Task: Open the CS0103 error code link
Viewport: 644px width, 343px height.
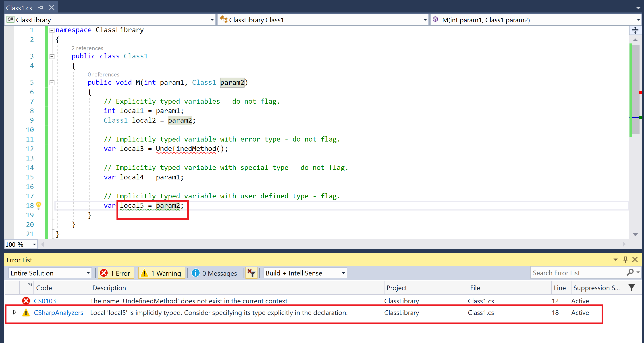Action: pyautogui.click(x=45, y=301)
